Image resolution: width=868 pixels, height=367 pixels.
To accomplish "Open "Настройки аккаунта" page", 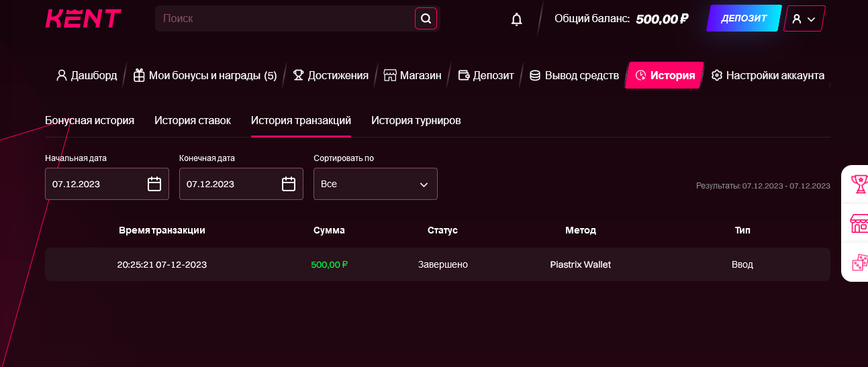I will 767,75.
